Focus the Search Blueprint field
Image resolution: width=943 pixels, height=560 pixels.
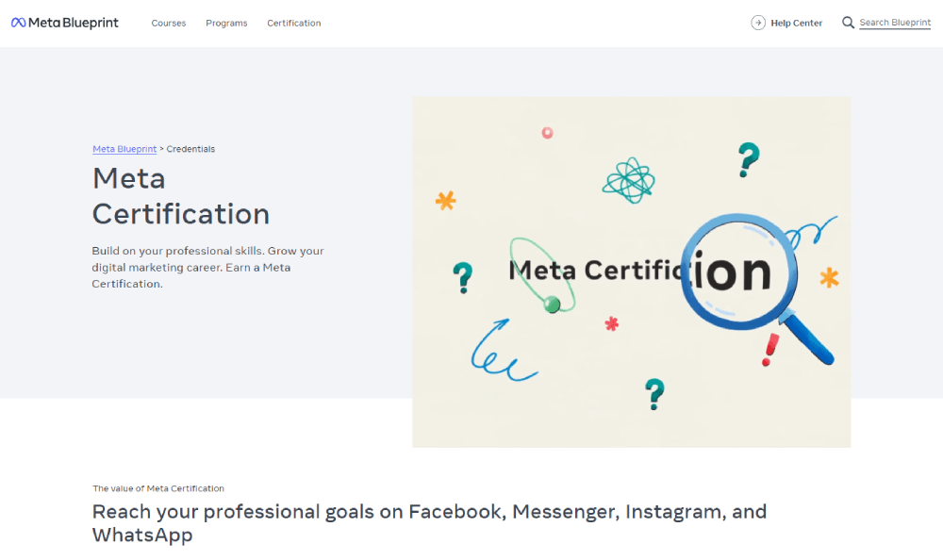pyautogui.click(x=895, y=23)
